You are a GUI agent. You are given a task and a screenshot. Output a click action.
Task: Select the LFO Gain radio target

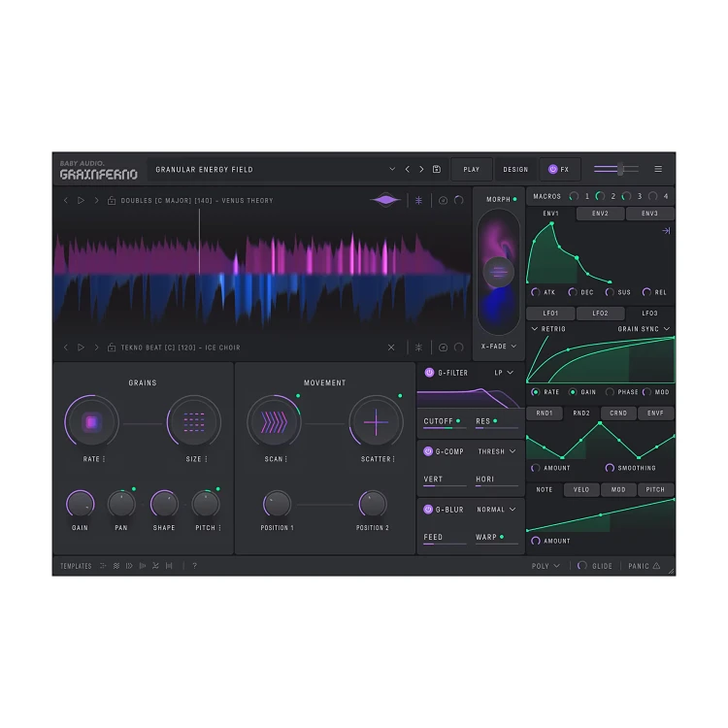[573, 392]
